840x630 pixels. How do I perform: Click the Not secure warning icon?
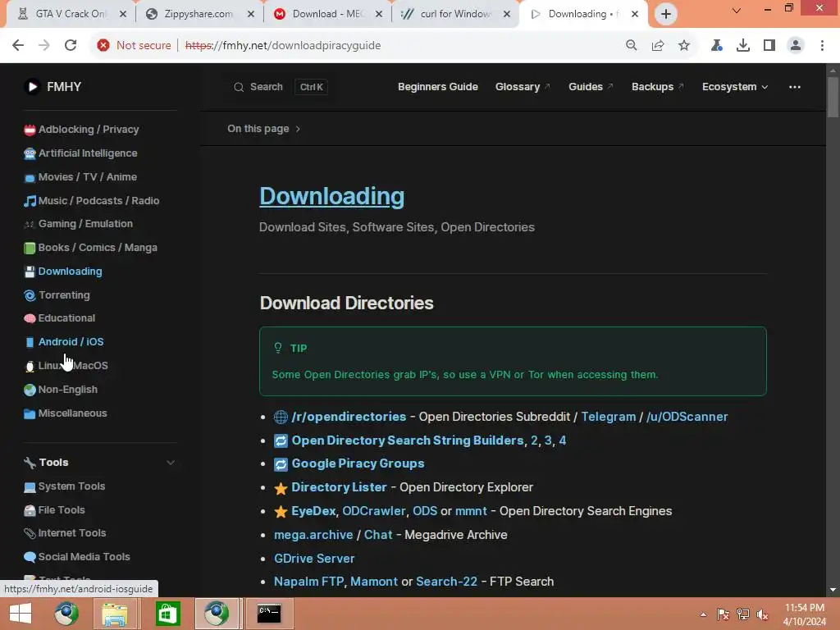103,46
